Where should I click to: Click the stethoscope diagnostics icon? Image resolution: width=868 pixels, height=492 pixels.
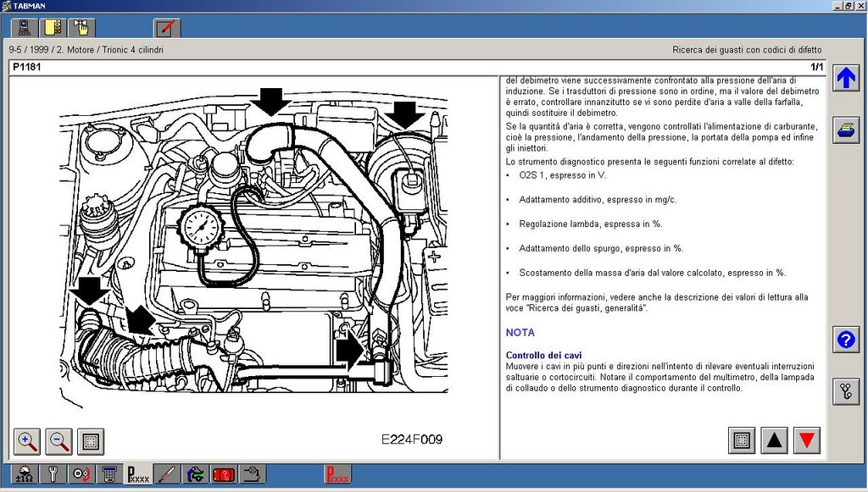click(846, 391)
